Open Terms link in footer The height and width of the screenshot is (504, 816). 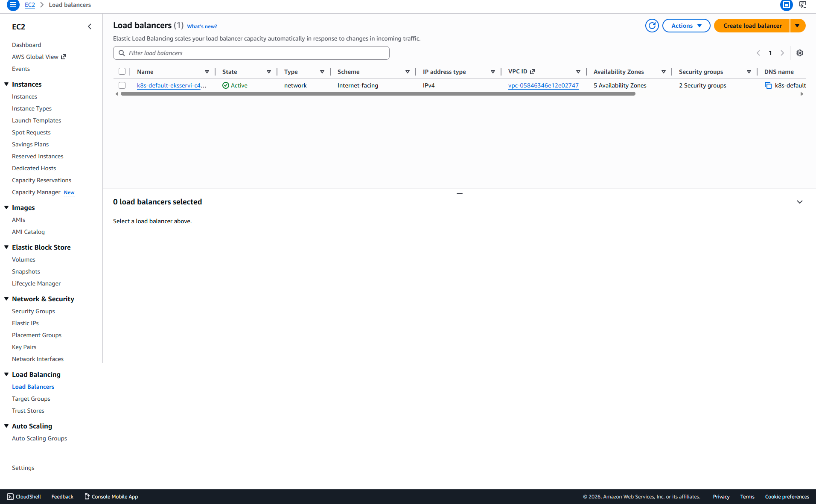tap(747, 497)
